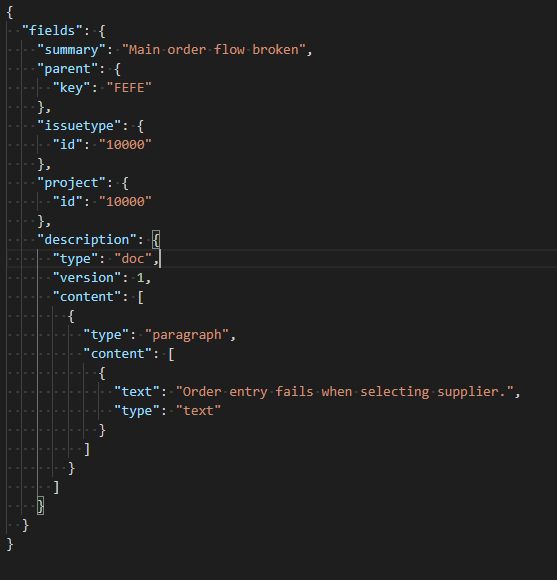Click the "content" key below paragraph
Image resolution: width=557 pixels, height=580 pixels.
tap(117, 354)
